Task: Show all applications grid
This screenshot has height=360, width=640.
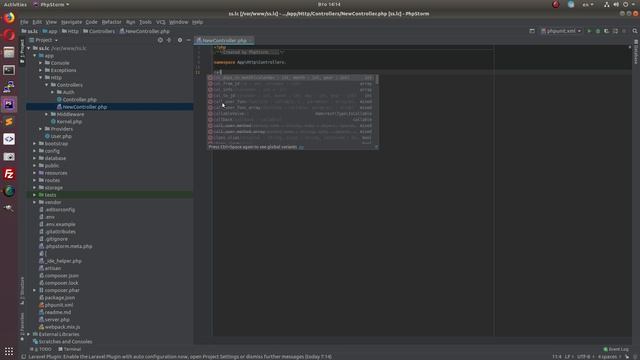Action: [x=9, y=351]
